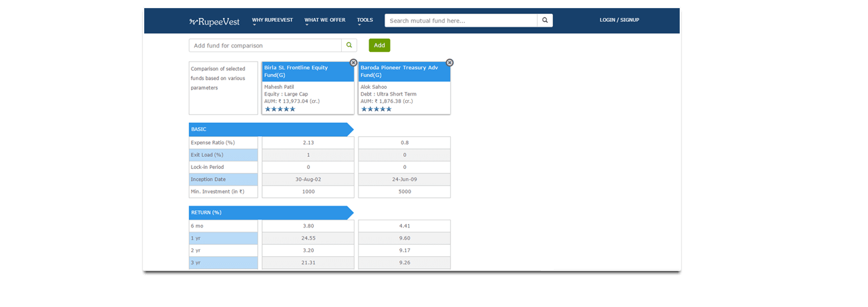
Task: Select the Min. Investment row label
Action: pos(223,192)
